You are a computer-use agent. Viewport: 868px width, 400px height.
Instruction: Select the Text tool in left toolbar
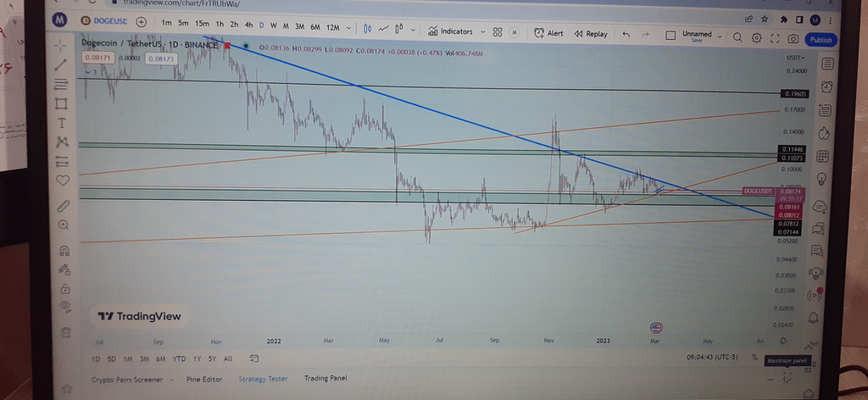click(61, 123)
